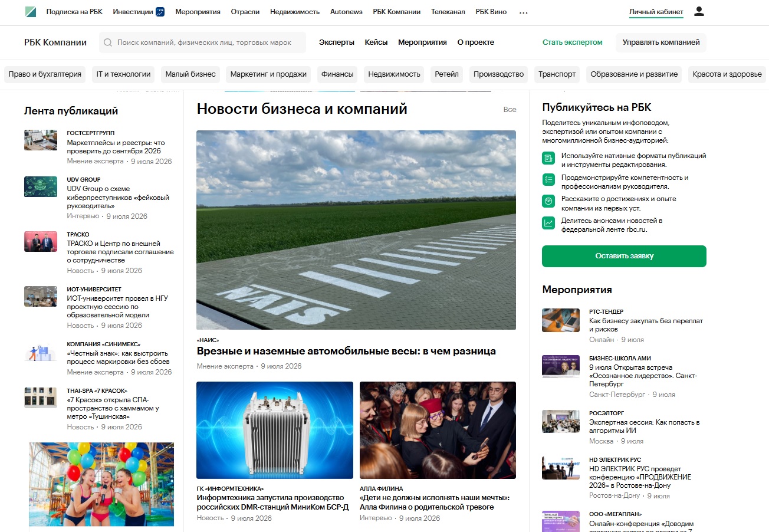The height and width of the screenshot is (532, 769).
Task: Click UDV GROUP publication thumbnail
Action: click(41, 186)
